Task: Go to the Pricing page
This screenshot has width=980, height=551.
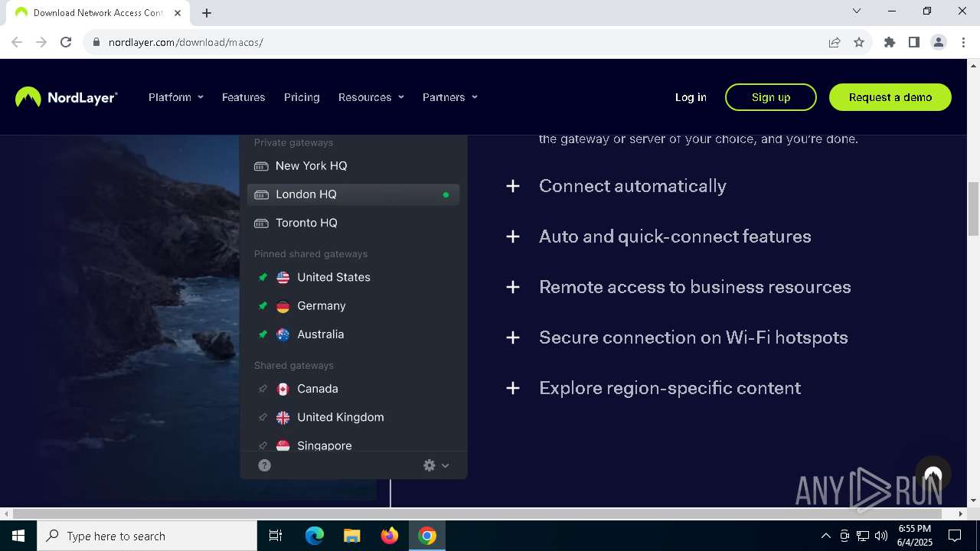Action: point(302,97)
